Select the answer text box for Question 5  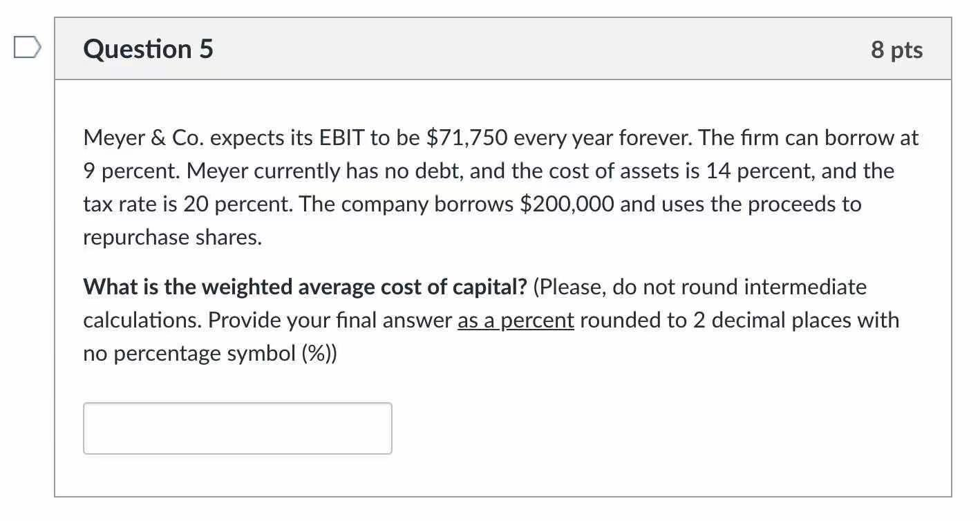pyautogui.click(x=238, y=428)
